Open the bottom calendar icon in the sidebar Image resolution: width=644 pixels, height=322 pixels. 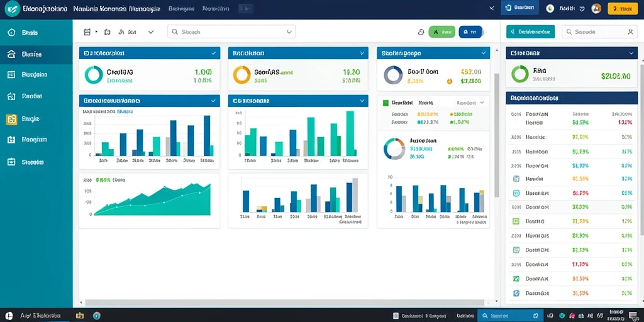pyautogui.click(x=11, y=162)
